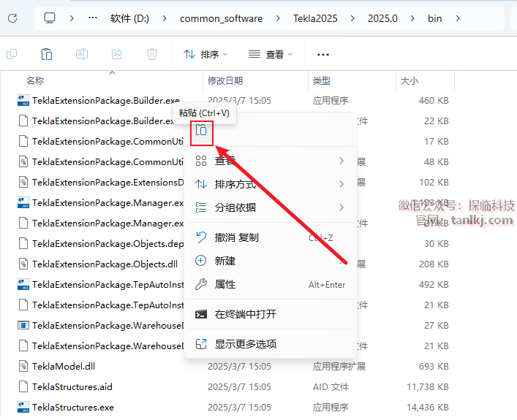517x420 pixels.
Task: Expand chevron after Tekla2025 in breadcrumb
Action: coord(352,18)
